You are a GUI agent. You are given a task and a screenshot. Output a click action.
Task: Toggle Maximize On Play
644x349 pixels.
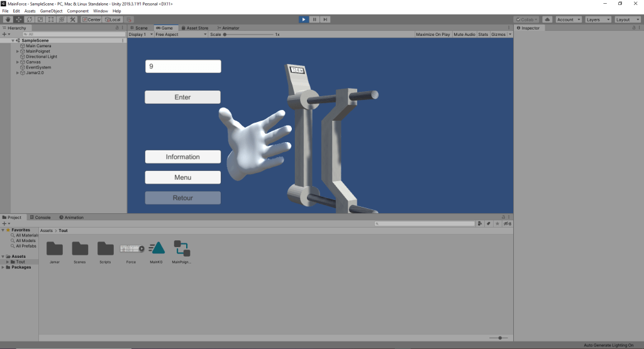click(433, 35)
